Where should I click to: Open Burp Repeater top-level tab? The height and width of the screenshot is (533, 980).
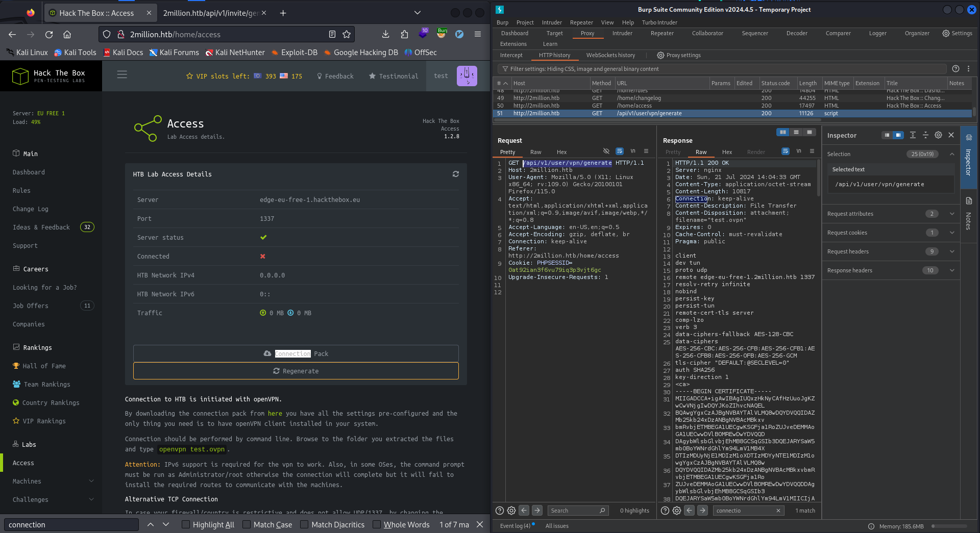(x=662, y=33)
